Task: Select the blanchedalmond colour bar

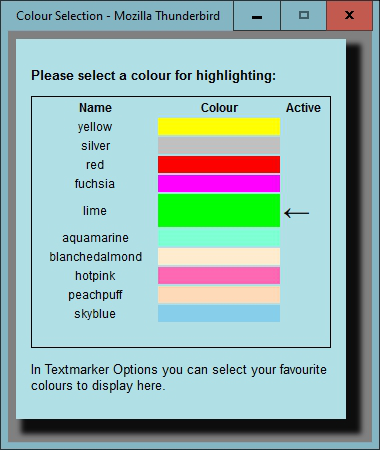Action: pos(219,257)
